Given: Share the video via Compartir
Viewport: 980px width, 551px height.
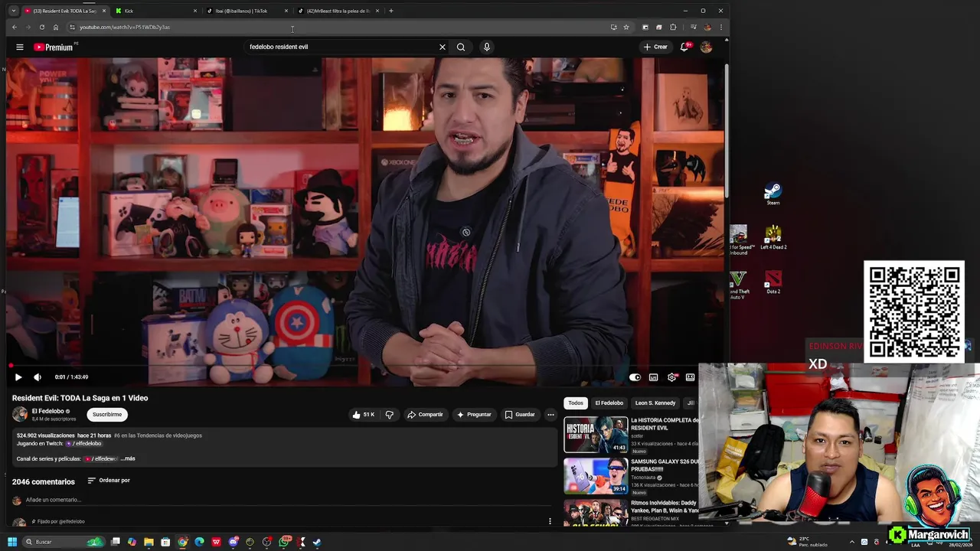Looking at the screenshot, I should click(425, 415).
